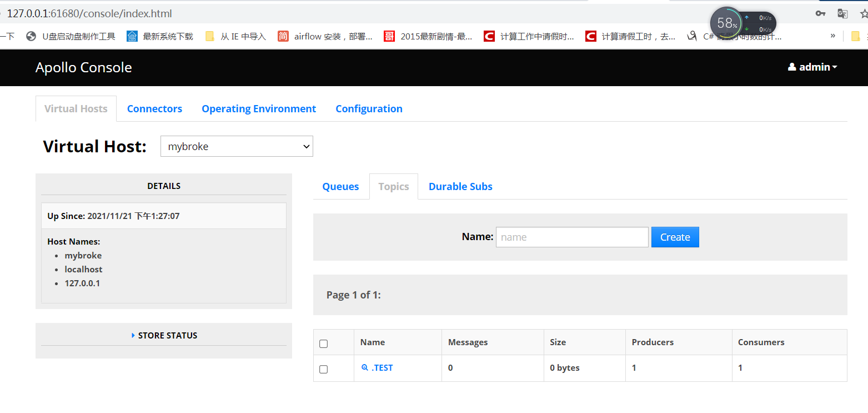Open the 最新系统下载 bookmark
The width and height of the screenshot is (868, 413).
(160, 37)
